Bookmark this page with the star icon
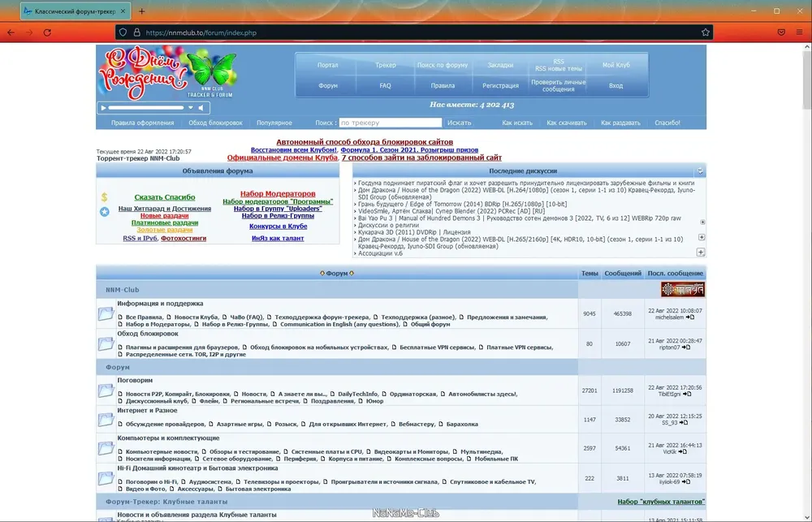 click(x=705, y=32)
